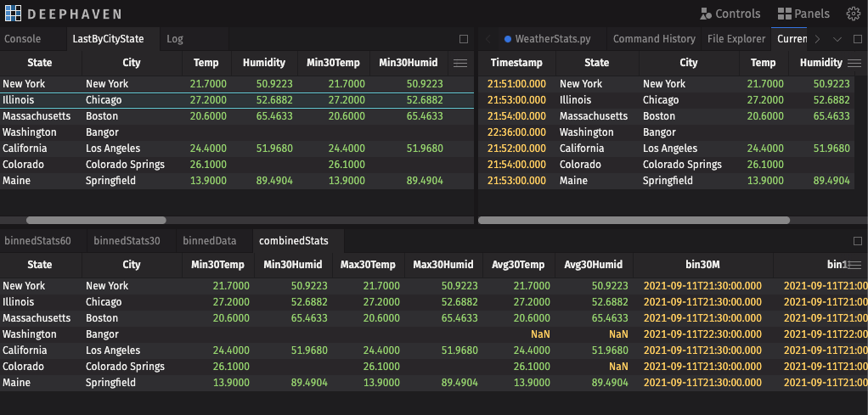
Task: Maximize the top-right panel stack
Action: coord(856,39)
